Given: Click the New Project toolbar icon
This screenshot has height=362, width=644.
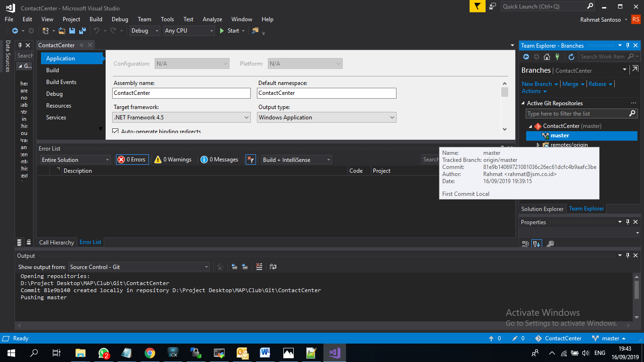Looking at the screenshot, I should tap(45, 31).
